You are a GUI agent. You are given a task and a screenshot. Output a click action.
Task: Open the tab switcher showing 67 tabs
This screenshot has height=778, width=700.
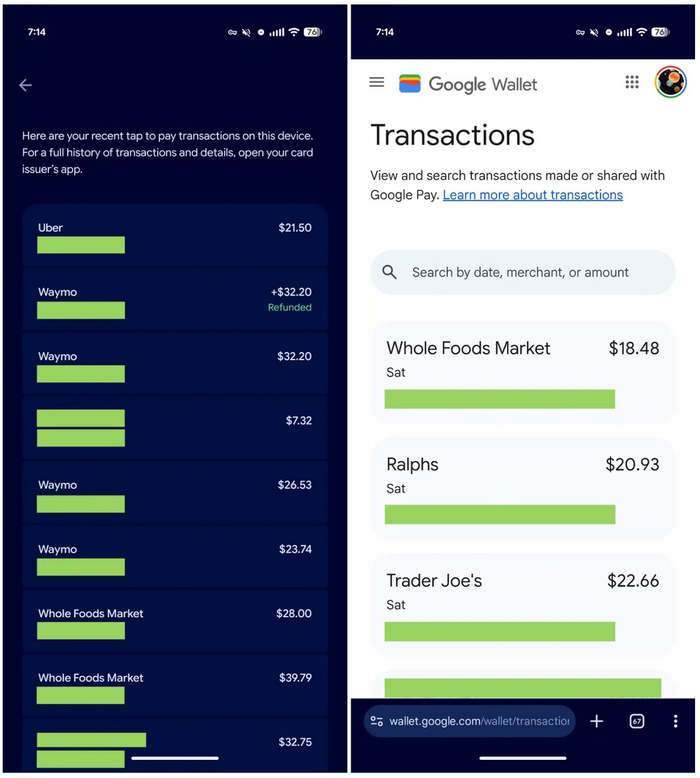pos(636,721)
